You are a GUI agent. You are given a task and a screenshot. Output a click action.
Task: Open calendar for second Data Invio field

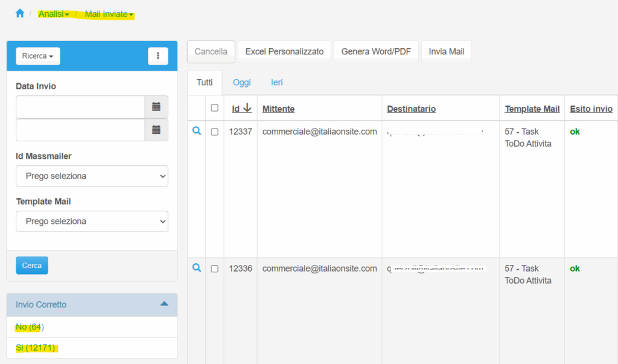pyautogui.click(x=156, y=130)
